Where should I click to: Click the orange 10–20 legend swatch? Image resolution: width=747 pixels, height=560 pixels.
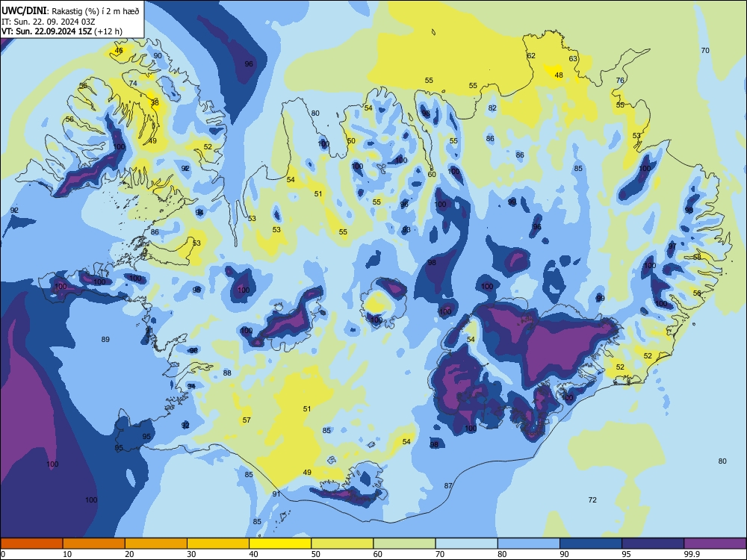(x=94, y=544)
